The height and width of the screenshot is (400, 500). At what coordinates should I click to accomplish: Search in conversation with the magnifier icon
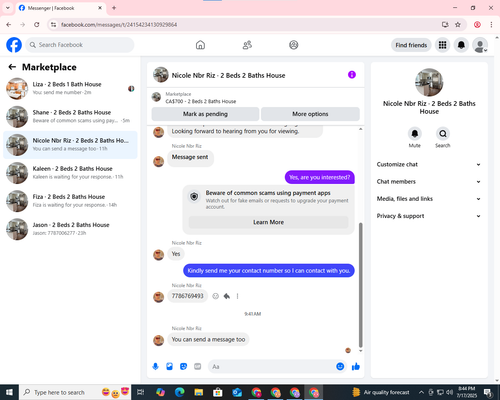pos(443,134)
